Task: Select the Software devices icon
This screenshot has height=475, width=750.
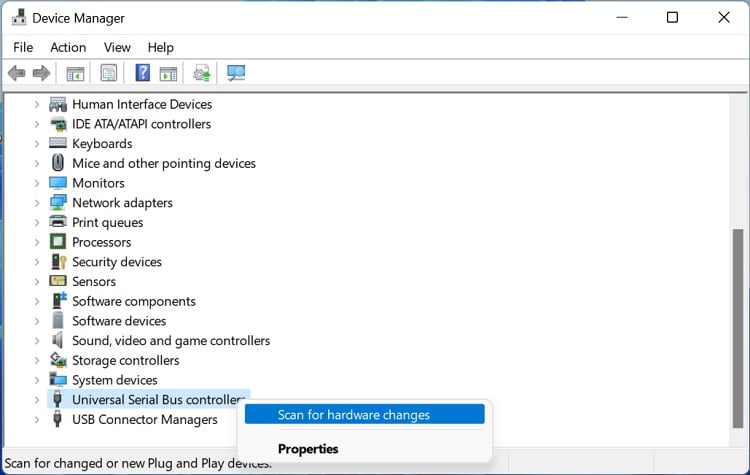Action: 58,320
